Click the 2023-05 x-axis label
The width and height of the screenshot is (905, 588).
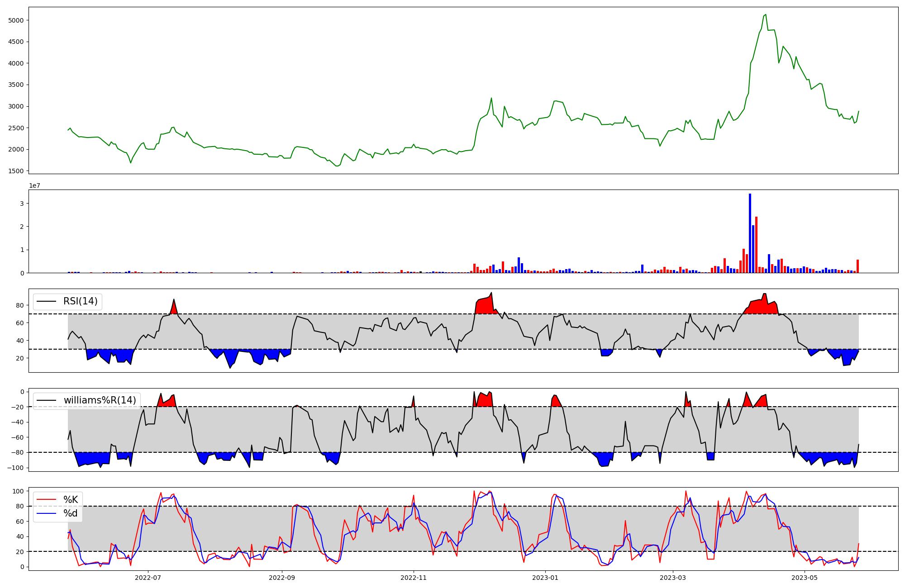point(805,578)
